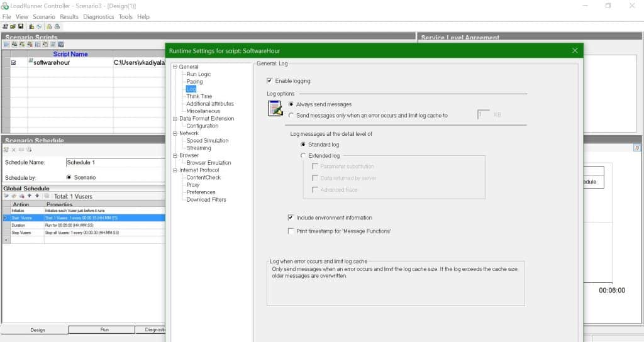The width and height of the screenshot is (644, 342).
Task: Select Run Logic in settings tree
Action: coord(199,74)
